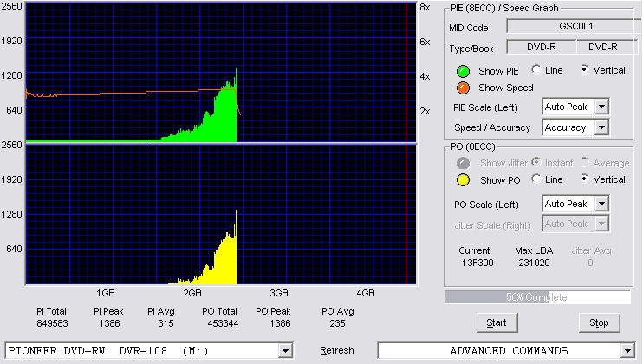Open the Jitter Scale (Right) dropdown
The width and height of the screenshot is (643, 364).
[x=601, y=224]
